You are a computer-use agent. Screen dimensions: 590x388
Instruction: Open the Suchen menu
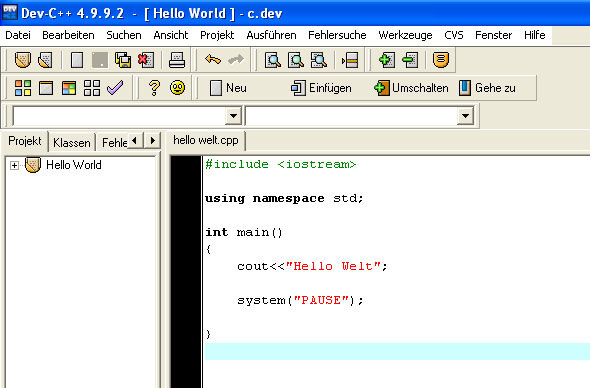(124, 35)
